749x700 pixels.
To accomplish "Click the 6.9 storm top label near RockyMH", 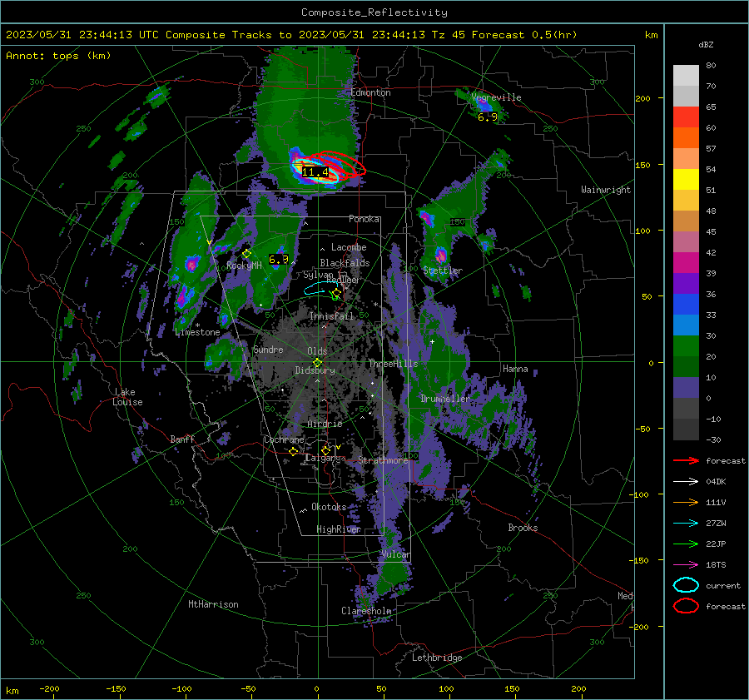I will point(279,260).
